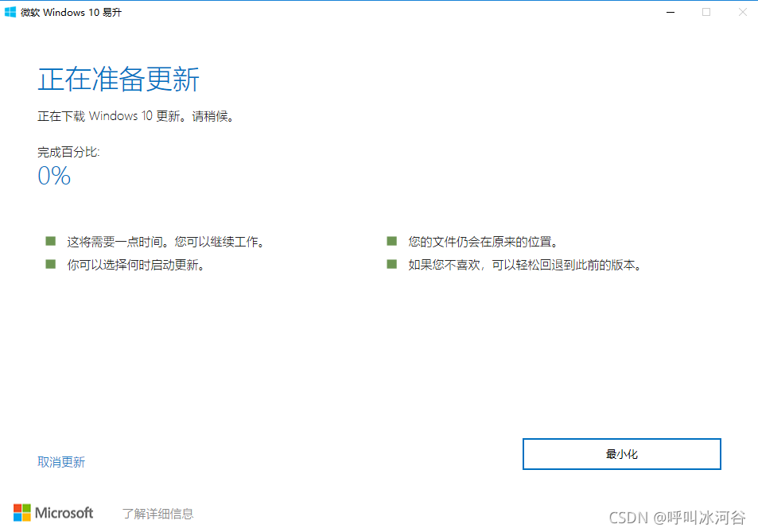Click text 这将需要一点时间。您可以继续工作。
The width and height of the screenshot is (758, 532).
[165, 242]
